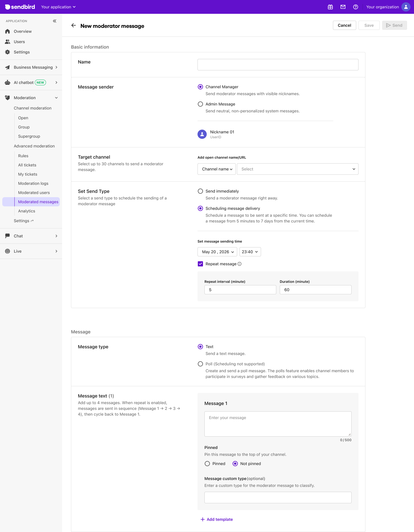This screenshot has width=414, height=532.
Task: Select the Pinned radio option
Action: tap(207, 464)
